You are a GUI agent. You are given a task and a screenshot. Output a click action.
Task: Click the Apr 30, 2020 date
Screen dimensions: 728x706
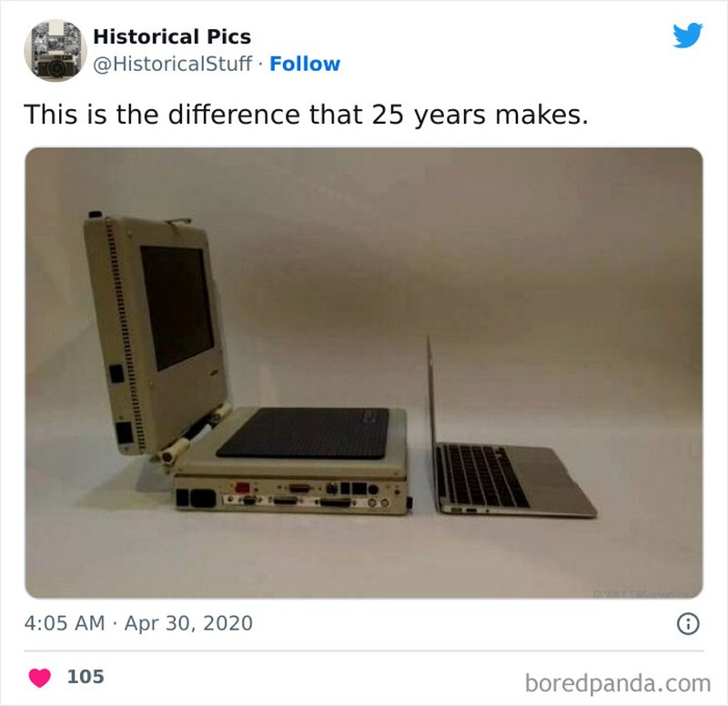pos(188,623)
